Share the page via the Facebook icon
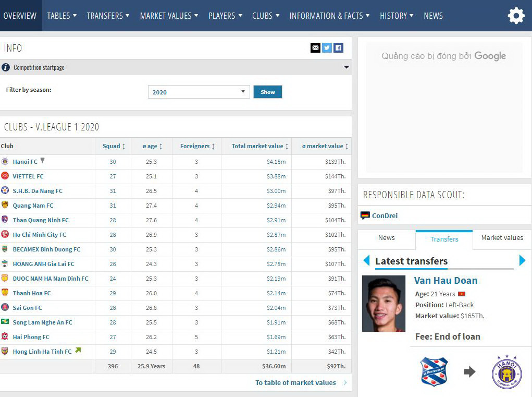 click(338, 47)
